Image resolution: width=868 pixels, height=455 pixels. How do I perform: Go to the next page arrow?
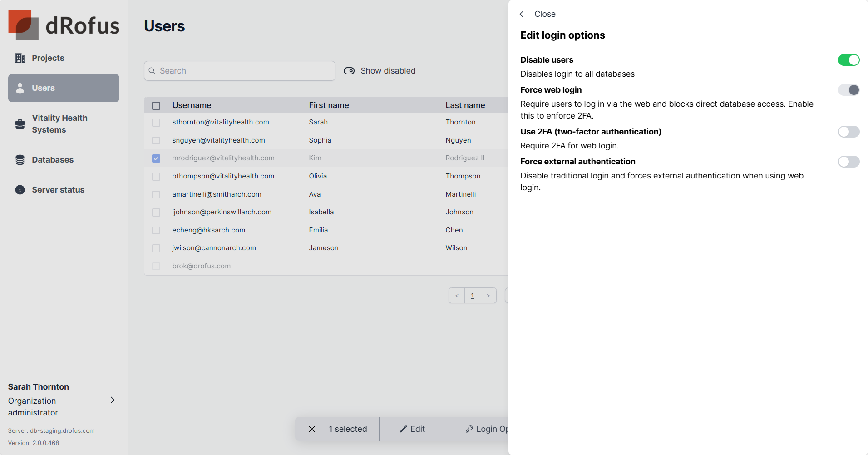488,296
